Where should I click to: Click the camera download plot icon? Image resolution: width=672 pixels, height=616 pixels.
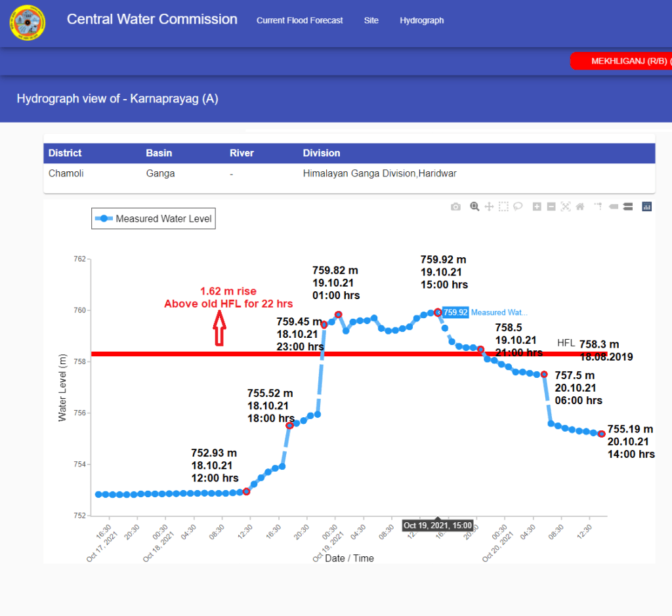point(455,207)
